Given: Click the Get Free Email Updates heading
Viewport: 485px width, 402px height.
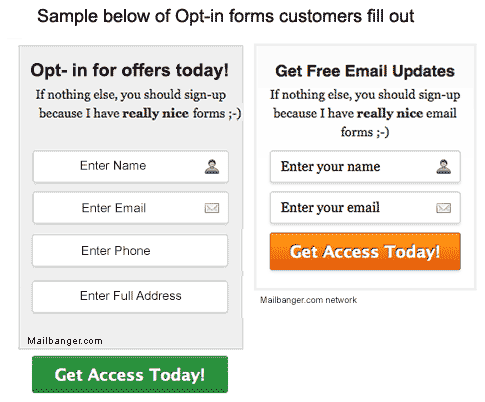Looking at the screenshot, I should point(365,71).
